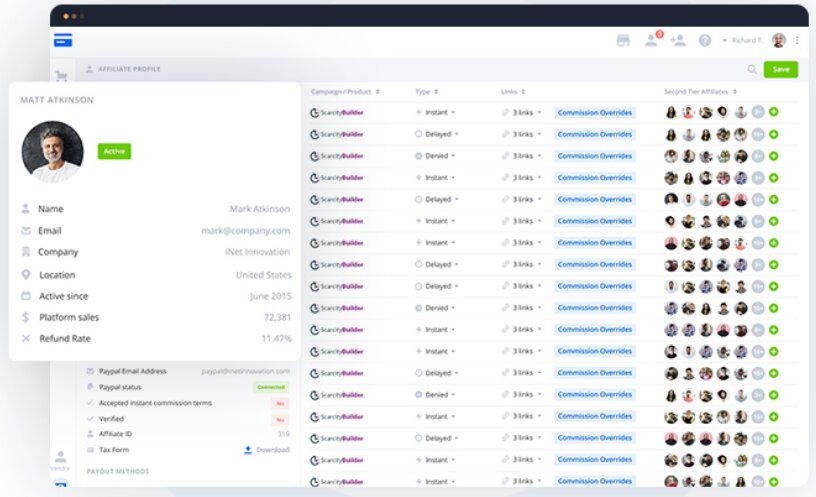The width and height of the screenshot is (816, 497).
Task: Click the Active since value June 2015
Action: click(x=271, y=296)
